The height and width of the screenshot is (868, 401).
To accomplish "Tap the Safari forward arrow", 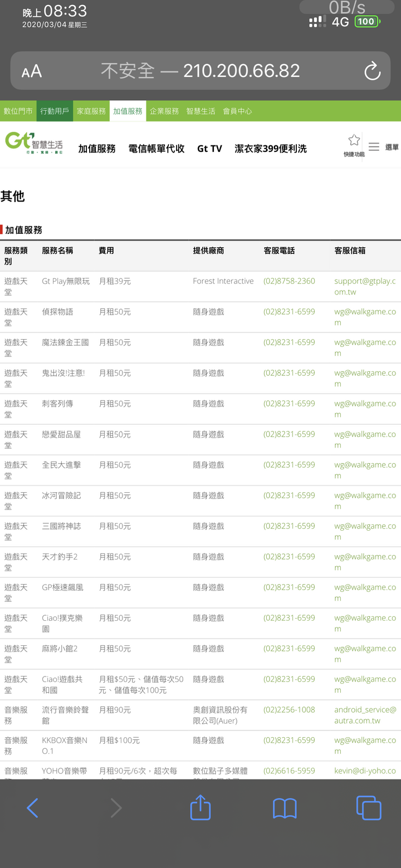I will [x=116, y=808].
